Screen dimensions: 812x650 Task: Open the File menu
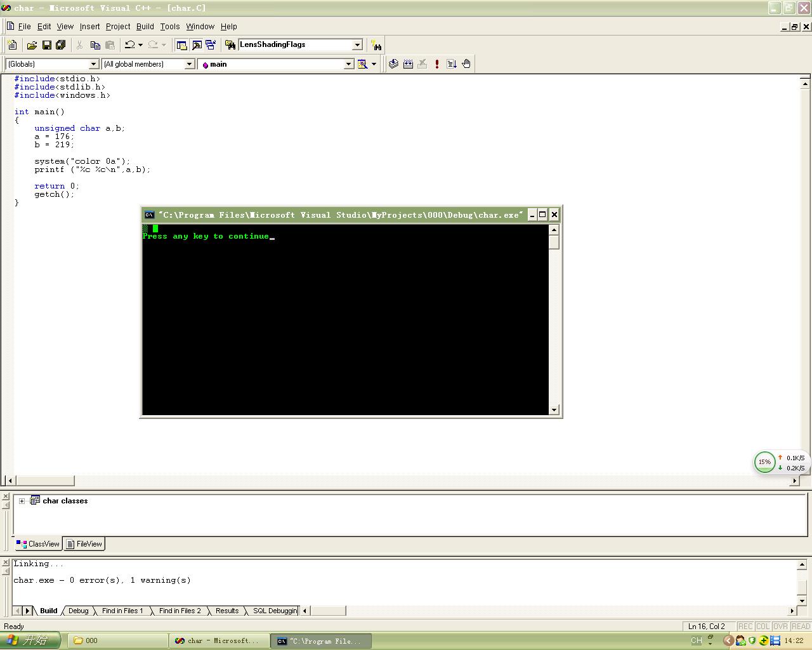click(x=25, y=27)
